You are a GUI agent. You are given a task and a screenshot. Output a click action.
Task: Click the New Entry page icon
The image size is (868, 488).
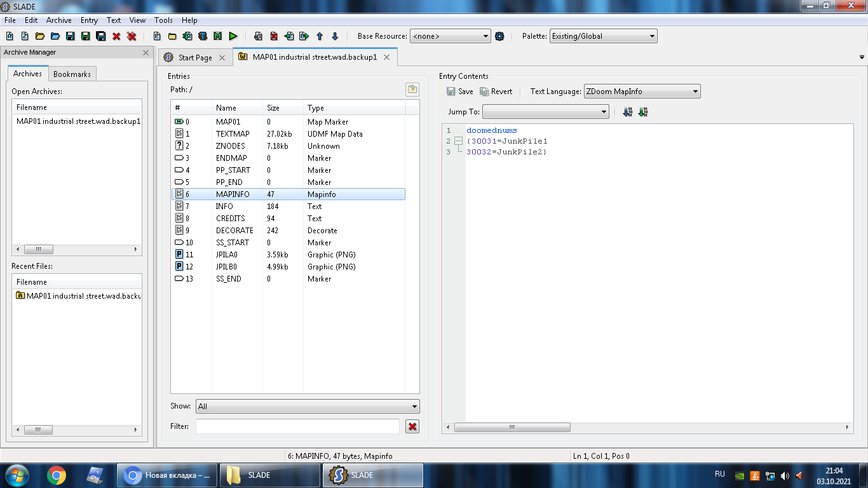(157, 36)
